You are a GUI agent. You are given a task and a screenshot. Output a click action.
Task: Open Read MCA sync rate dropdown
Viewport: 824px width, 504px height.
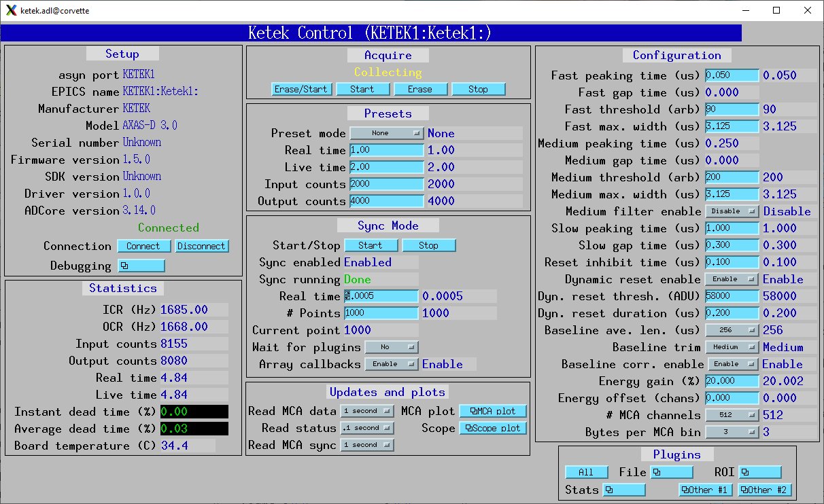pyautogui.click(x=366, y=445)
